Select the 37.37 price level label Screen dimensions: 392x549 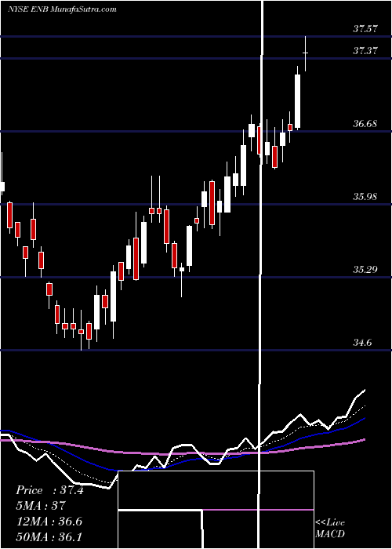click(x=365, y=51)
